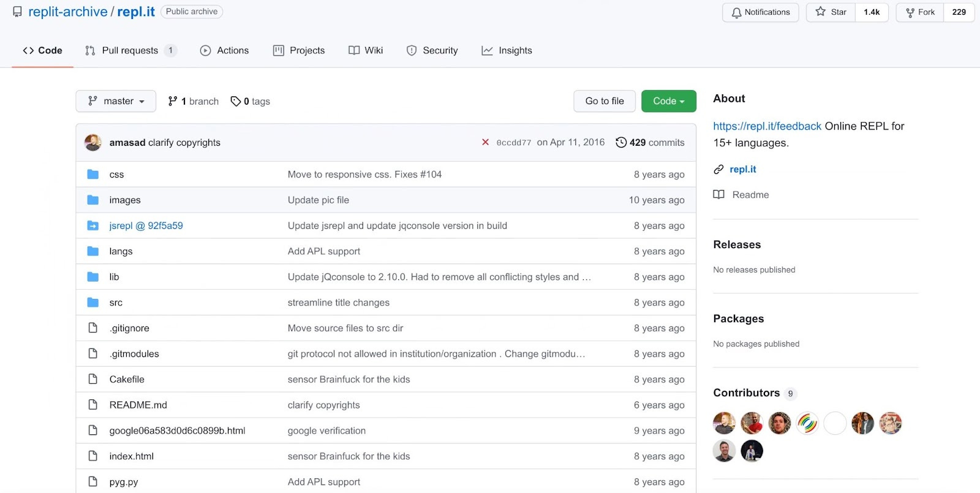The height and width of the screenshot is (493, 980).
Task: Click the colorful swirl contributor avatar
Action: (x=807, y=423)
